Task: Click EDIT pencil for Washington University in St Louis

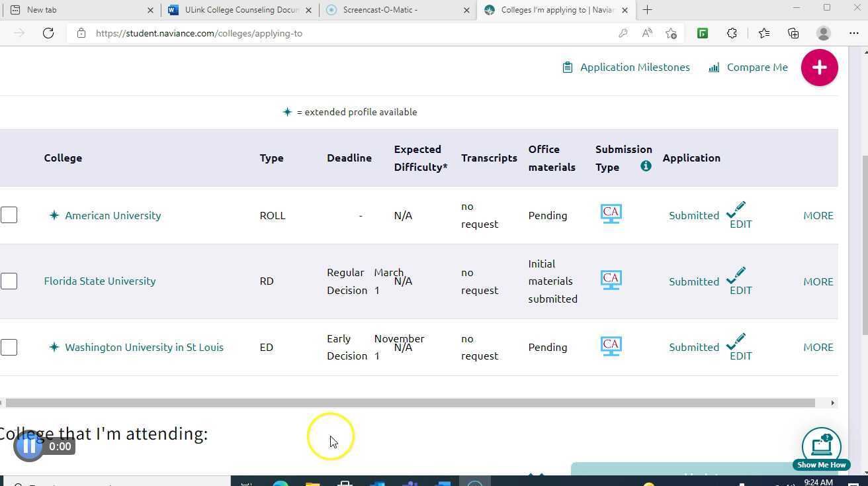Action: click(740, 348)
